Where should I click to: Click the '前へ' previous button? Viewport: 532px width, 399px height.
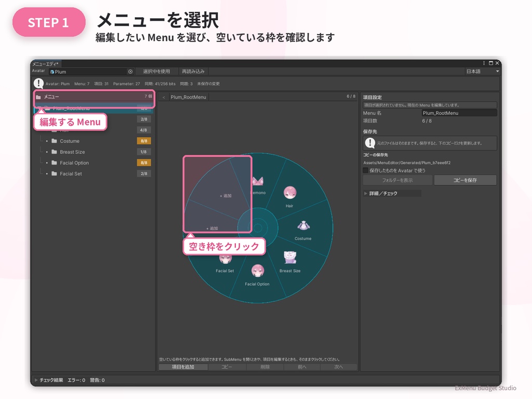click(302, 367)
